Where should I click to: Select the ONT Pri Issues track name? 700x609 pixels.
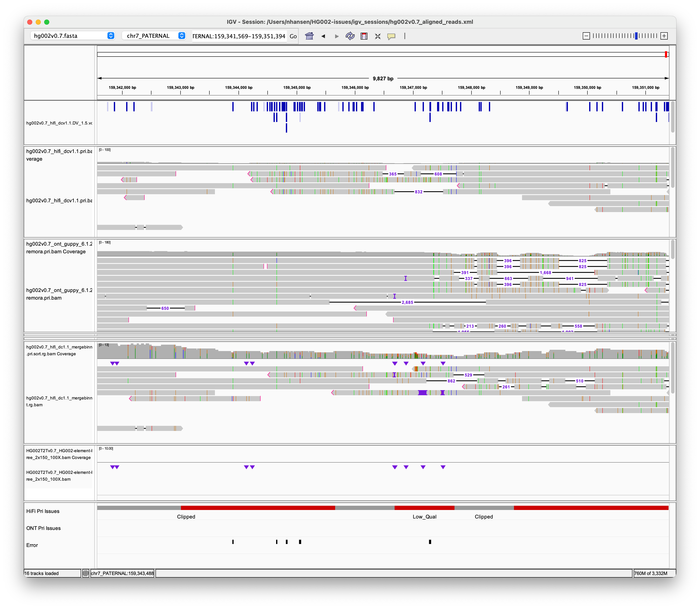coord(43,528)
